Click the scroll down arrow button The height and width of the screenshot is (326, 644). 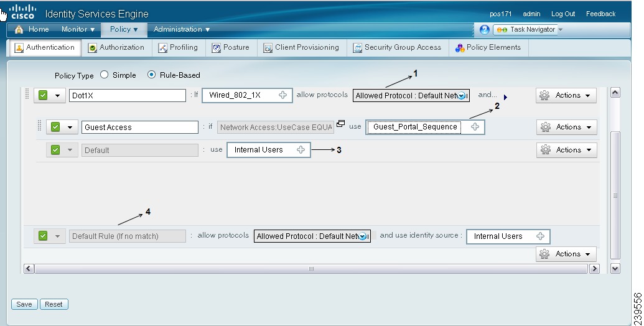pos(615,269)
